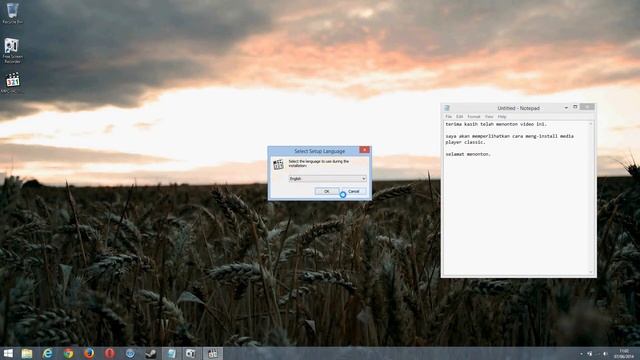The height and width of the screenshot is (360, 640).
Task: Switch to the screen recorder taskbar icon
Action: 191,353
